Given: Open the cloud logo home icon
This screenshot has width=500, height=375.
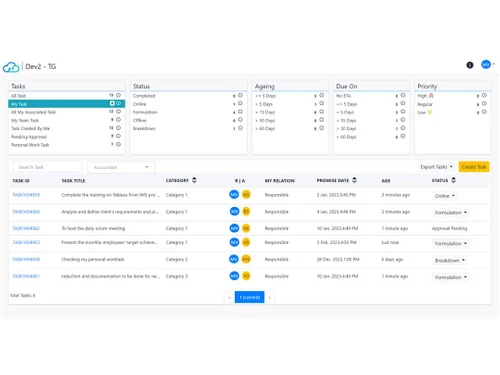Looking at the screenshot, I should tap(11, 67).
